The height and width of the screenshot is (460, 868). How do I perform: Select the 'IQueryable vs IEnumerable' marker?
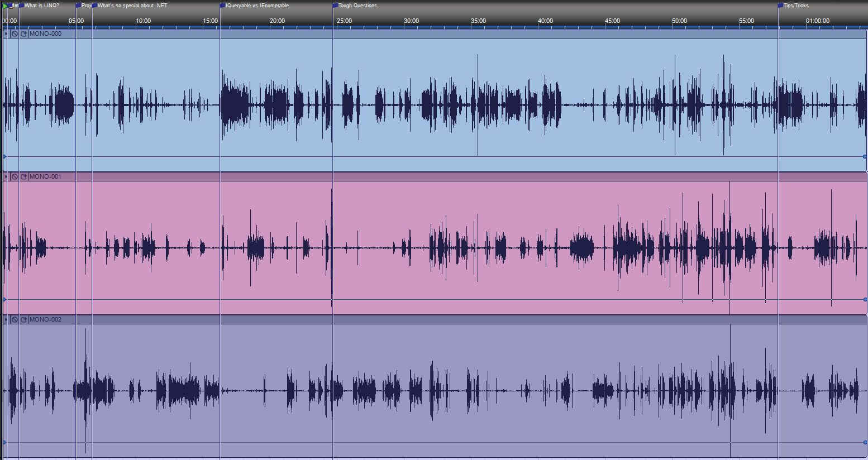[255, 6]
